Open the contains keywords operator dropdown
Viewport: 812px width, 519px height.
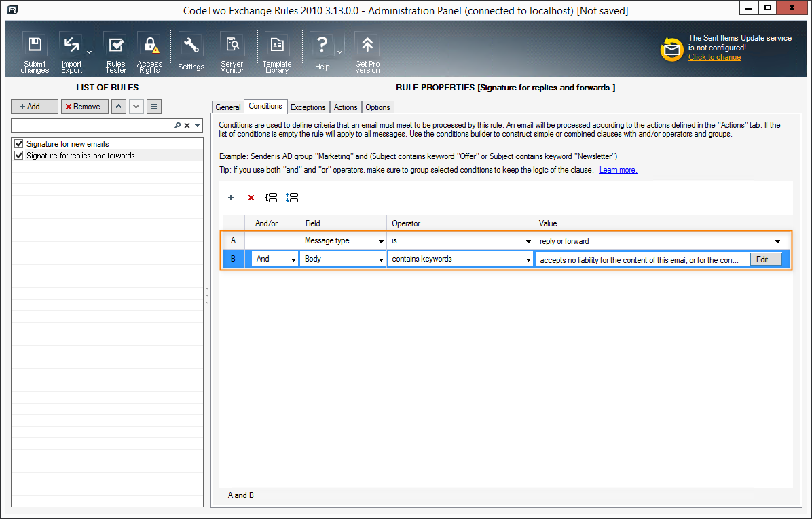pos(529,259)
